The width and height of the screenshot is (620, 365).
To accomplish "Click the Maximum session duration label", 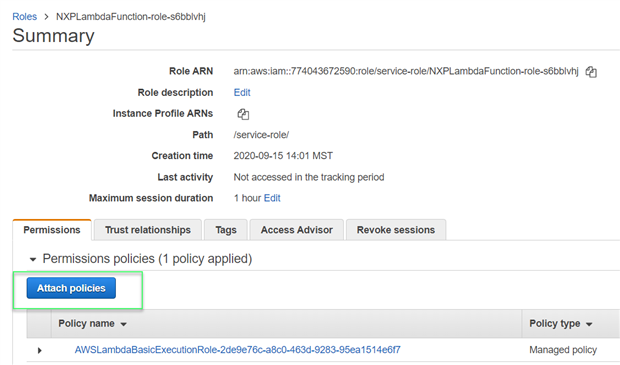I will pyautogui.click(x=151, y=198).
